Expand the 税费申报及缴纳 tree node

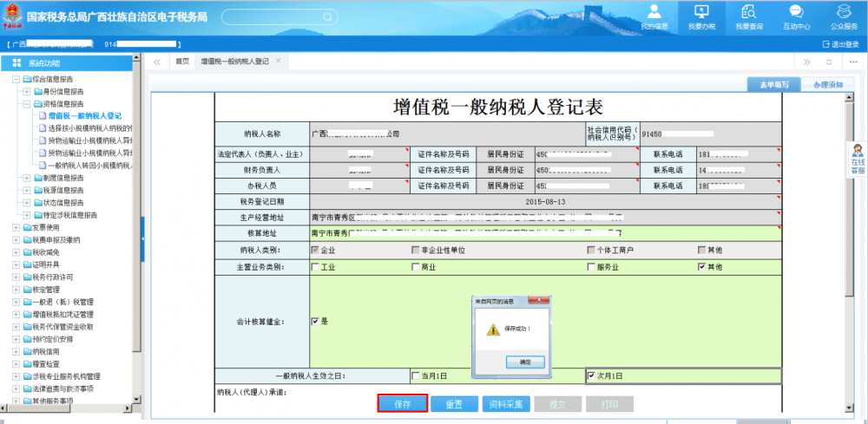[16, 239]
